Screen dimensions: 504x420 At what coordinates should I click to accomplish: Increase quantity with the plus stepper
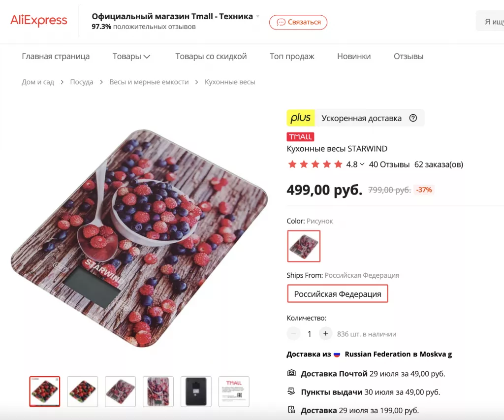(325, 333)
